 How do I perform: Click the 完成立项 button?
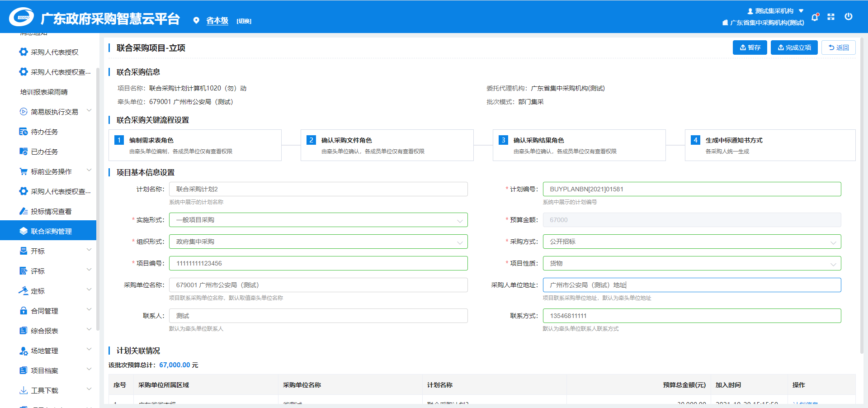click(794, 47)
